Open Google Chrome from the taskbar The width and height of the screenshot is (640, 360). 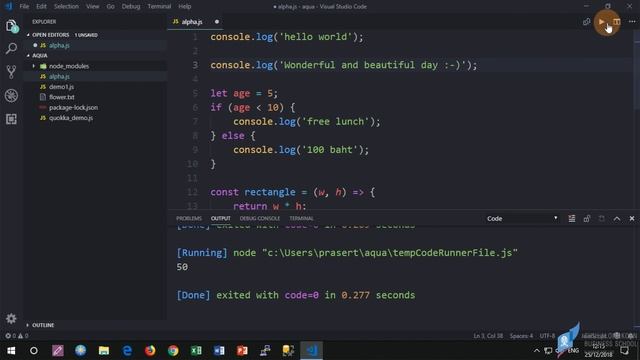tap(173, 351)
